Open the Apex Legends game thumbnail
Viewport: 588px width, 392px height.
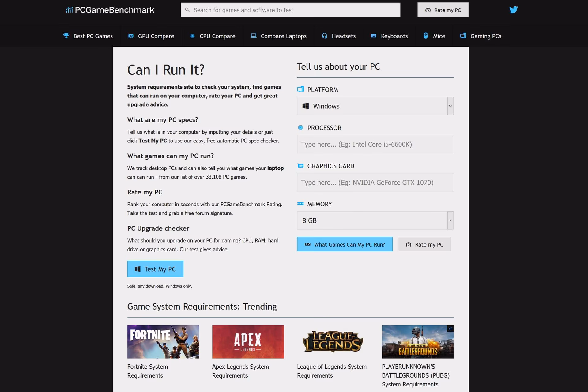click(x=248, y=341)
